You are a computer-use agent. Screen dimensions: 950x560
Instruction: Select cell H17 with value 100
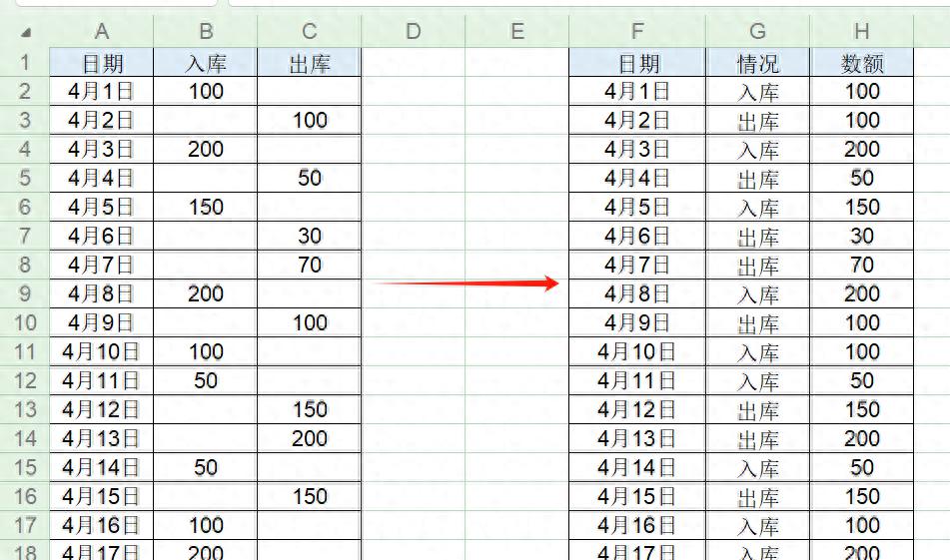[861, 525]
